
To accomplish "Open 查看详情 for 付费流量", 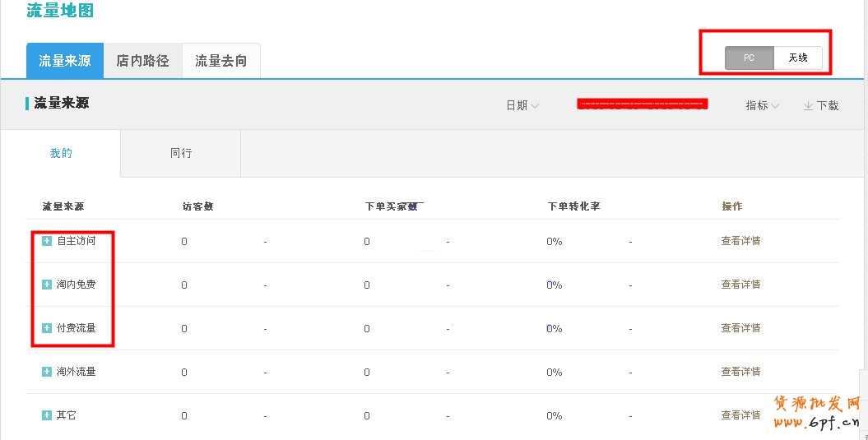I will (740, 328).
